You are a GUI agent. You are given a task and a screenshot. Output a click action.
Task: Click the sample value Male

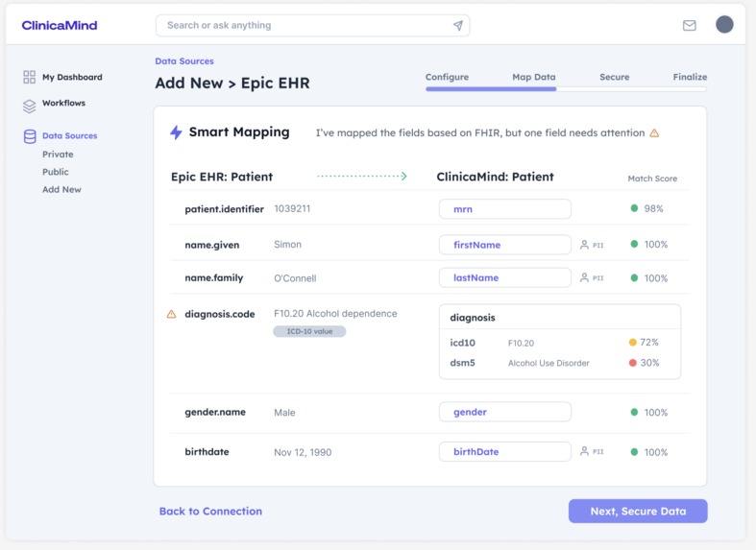284,413
